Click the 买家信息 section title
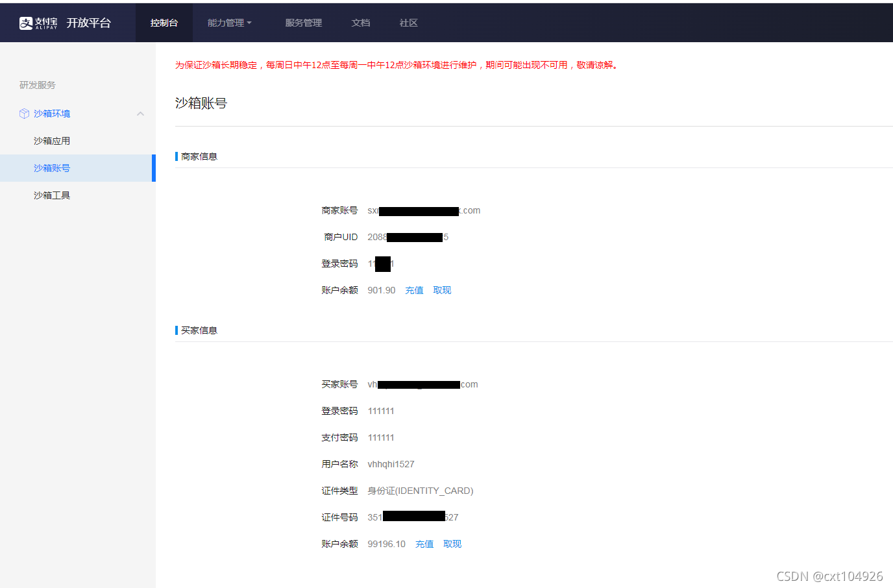893x588 pixels. click(199, 330)
